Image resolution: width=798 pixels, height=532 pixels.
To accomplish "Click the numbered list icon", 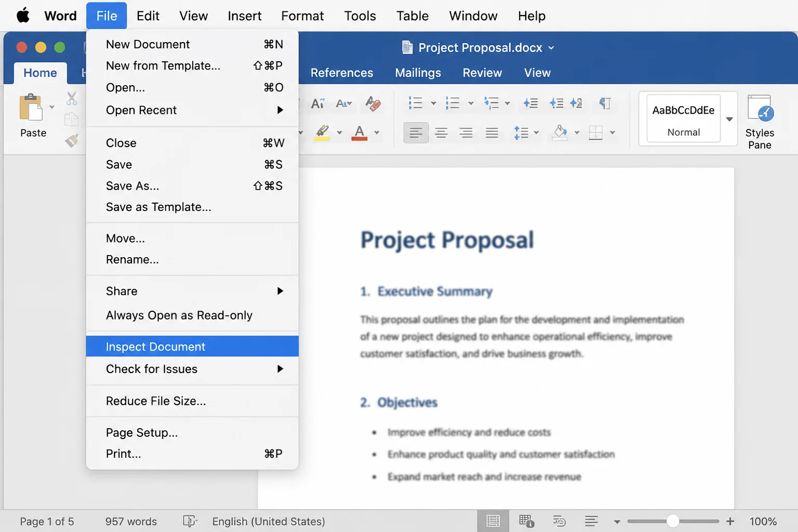I will (x=453, y=103).
